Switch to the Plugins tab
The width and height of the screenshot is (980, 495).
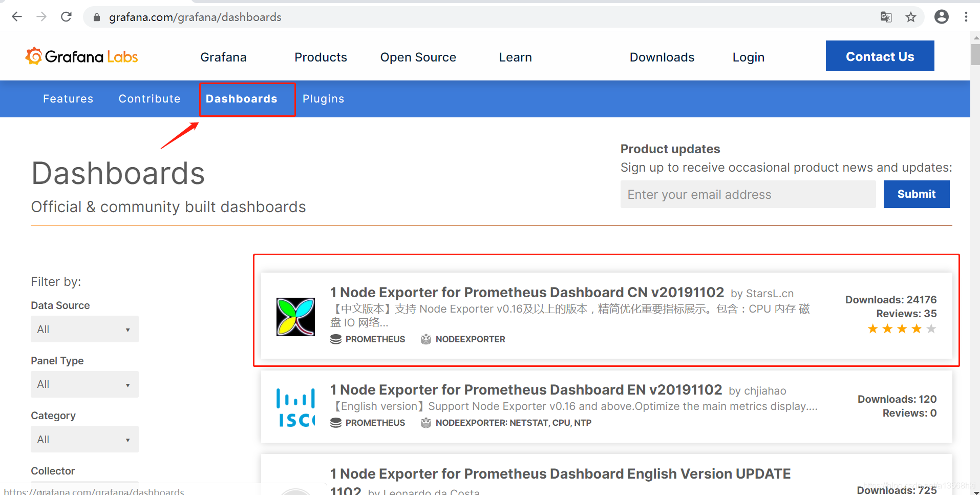(x=323, y=98)
